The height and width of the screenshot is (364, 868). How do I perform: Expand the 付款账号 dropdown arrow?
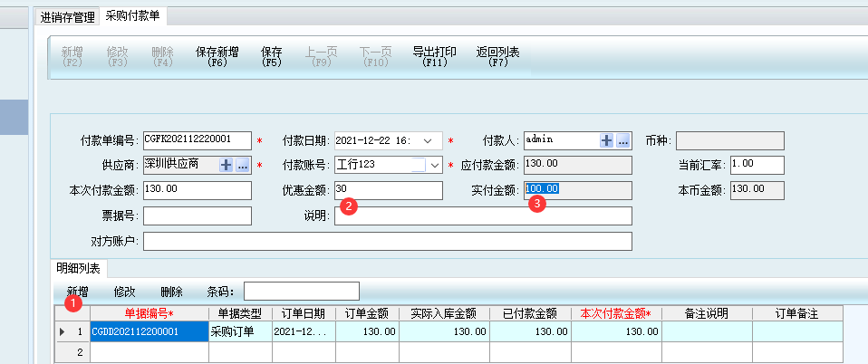click(x=434, y=166)
